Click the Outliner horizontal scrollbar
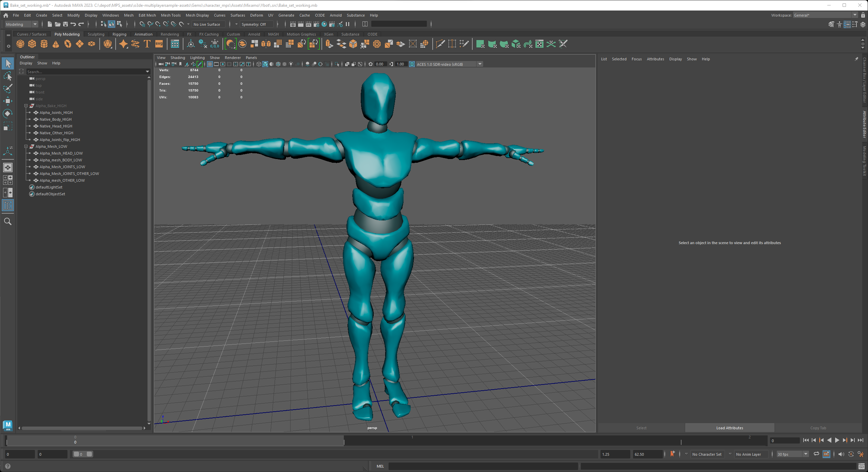868x472 pixels. click(x=82, y=428)
